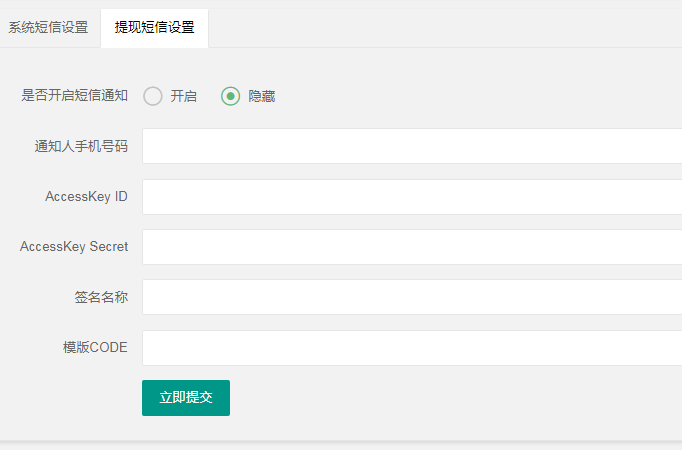The image size is (682, 450).
Task: Focus the 通知人手机号码 input field
Action: coord(412,146)
